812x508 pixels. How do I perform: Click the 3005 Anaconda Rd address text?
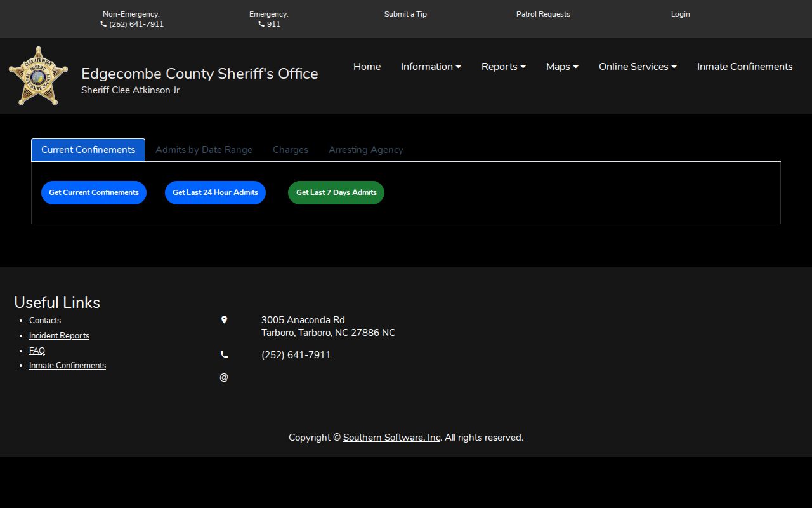303,320
